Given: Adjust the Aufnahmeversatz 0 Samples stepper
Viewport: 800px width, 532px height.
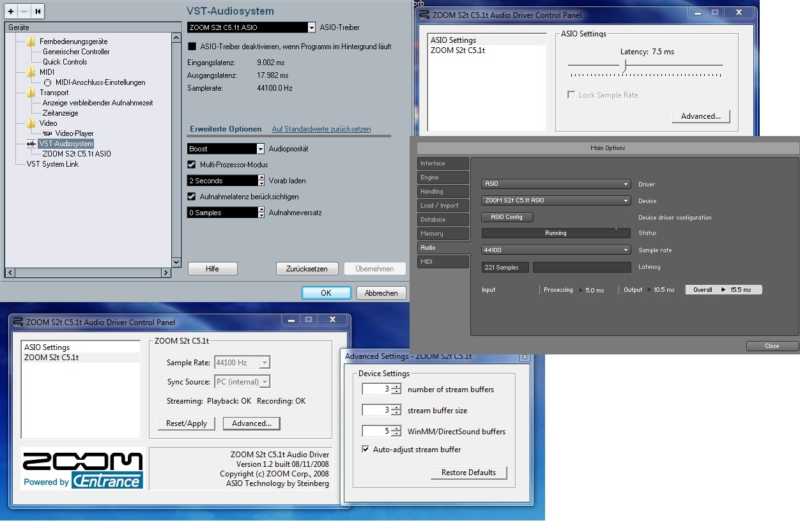Looking at the screenshot, I should 261,213.
